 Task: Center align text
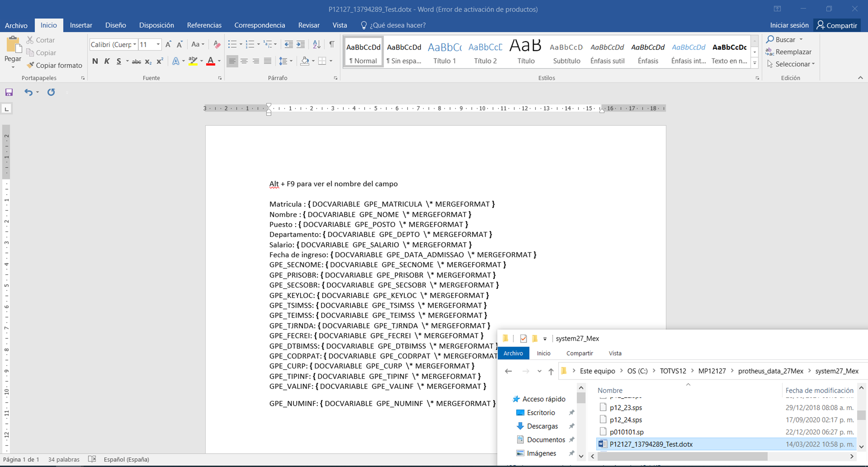point(244,61)
